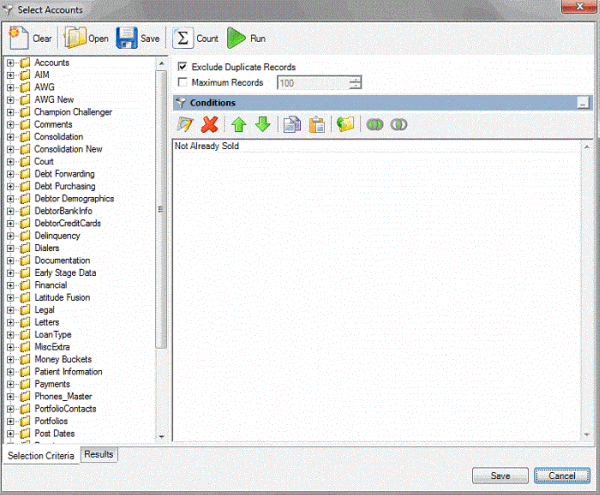Image resolution: width=600 pixels, height=495 pixels.
Task: Click the funnel icon in Conditions header
Action: pyautogui.click(x=181, y=103)
